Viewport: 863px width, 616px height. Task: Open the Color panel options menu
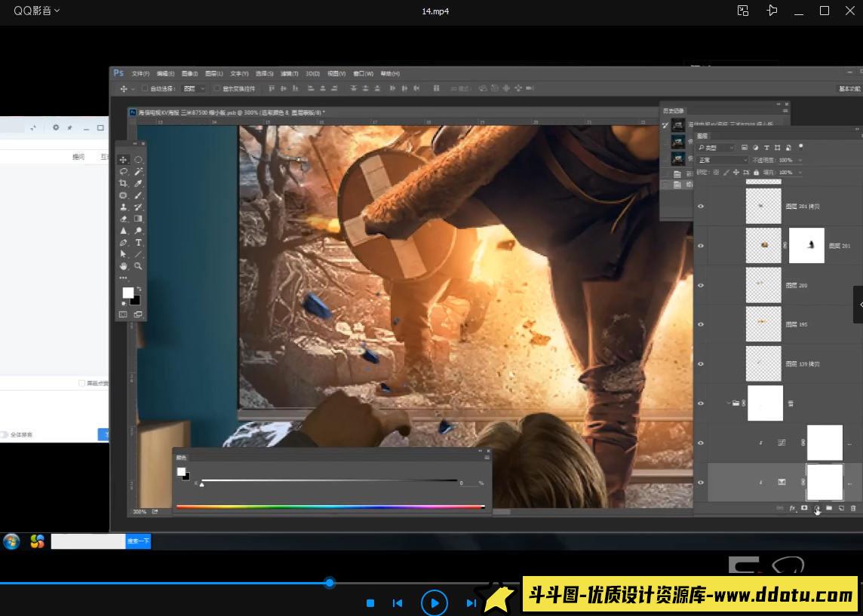coord(487,457)
